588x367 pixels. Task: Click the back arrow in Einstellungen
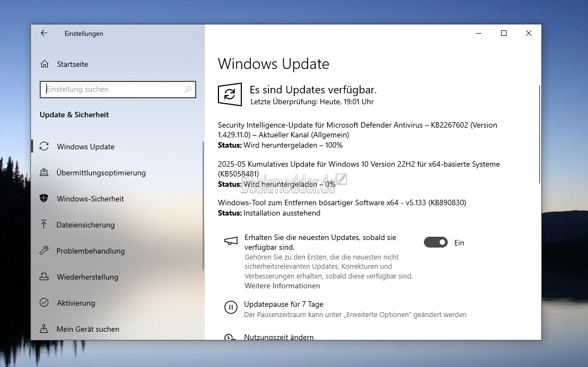(x=44, y=33)
